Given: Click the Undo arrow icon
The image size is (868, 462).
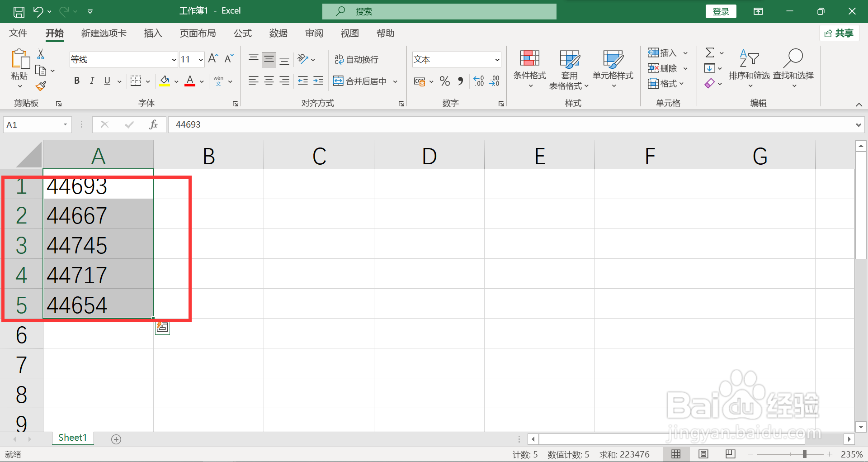Looking at the screenshot, I should 38,11.
